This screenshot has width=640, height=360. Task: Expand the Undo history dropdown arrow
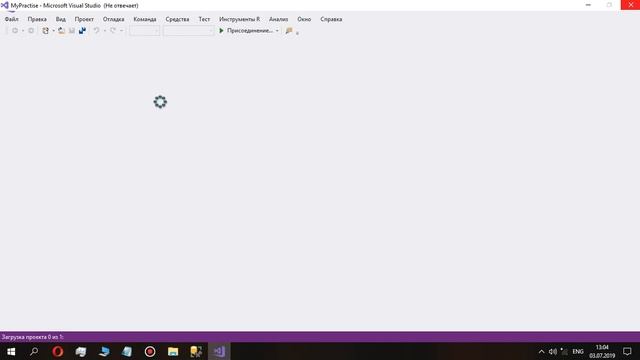pyautogui.click(x=104, y=31)
